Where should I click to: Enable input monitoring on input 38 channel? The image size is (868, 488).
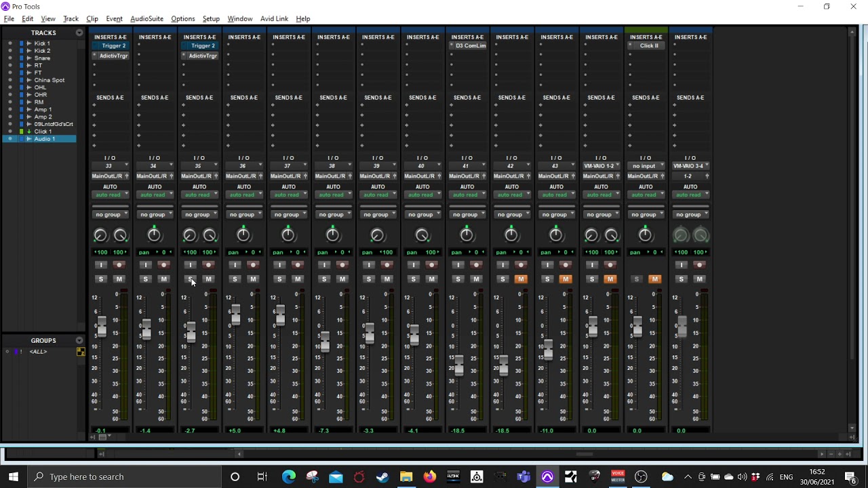[x=324, y=265]
